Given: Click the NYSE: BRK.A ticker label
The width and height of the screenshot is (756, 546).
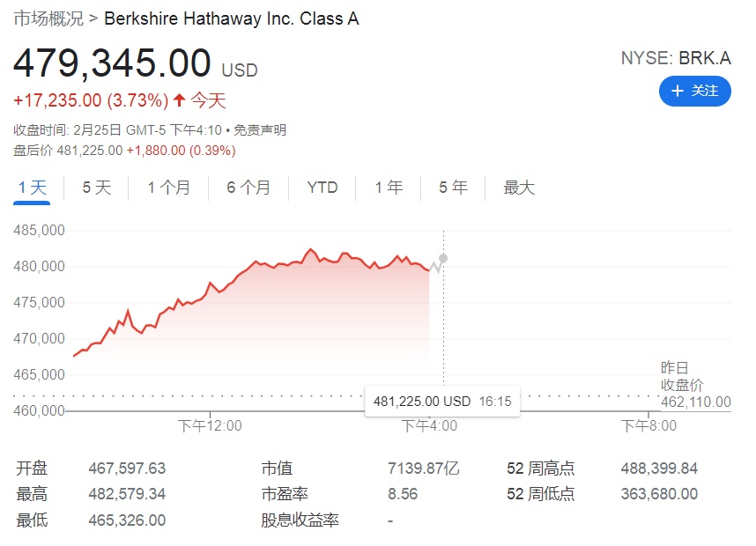Looking at the screenshot, I should (676, 58).
